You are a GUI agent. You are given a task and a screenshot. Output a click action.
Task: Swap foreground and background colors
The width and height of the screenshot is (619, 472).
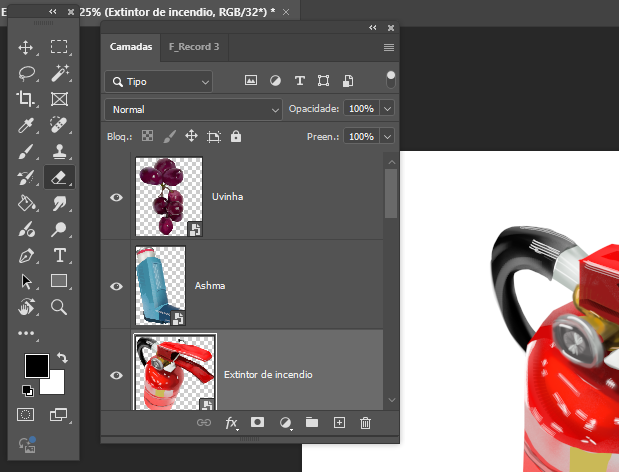[62, 358]
